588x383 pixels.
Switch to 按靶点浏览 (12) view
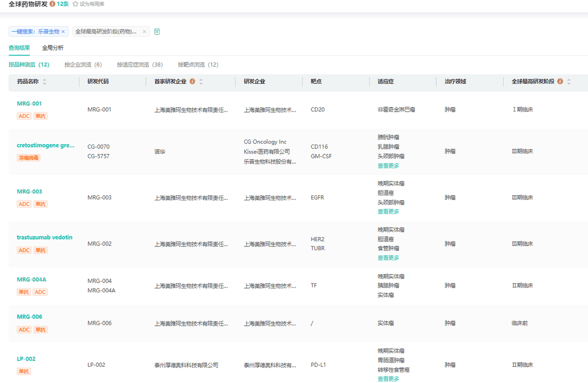click(198, 65)
